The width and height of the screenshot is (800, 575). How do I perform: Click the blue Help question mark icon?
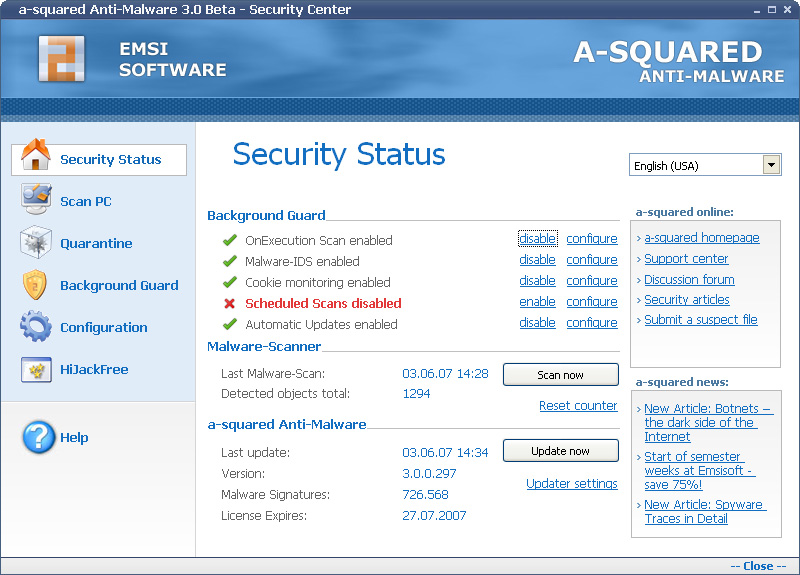point(38,437)
